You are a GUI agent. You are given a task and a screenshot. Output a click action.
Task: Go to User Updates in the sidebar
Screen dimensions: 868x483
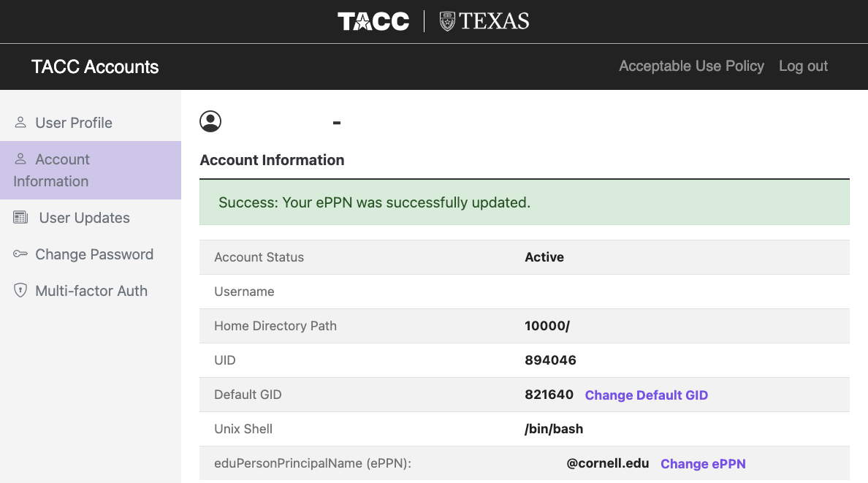click(x=84, y=218)
